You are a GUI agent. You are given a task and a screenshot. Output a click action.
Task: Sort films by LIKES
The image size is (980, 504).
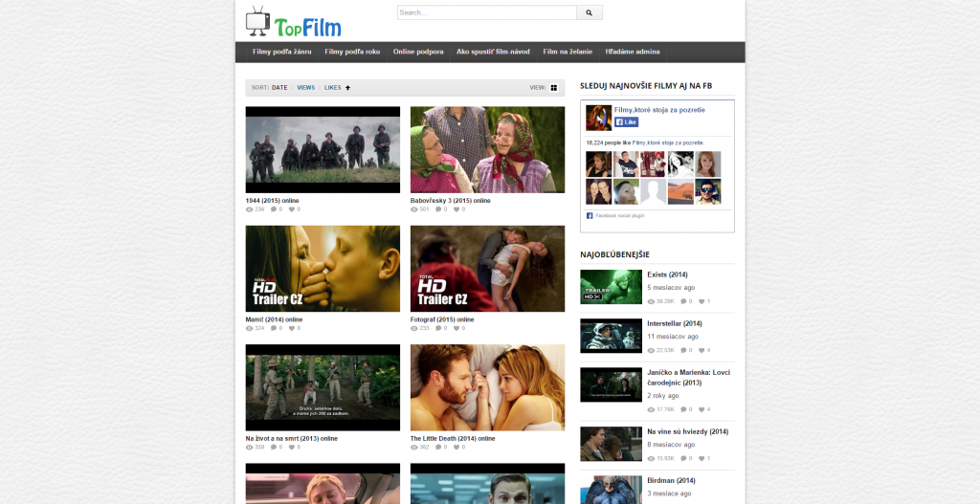click(x=332, y=88)
